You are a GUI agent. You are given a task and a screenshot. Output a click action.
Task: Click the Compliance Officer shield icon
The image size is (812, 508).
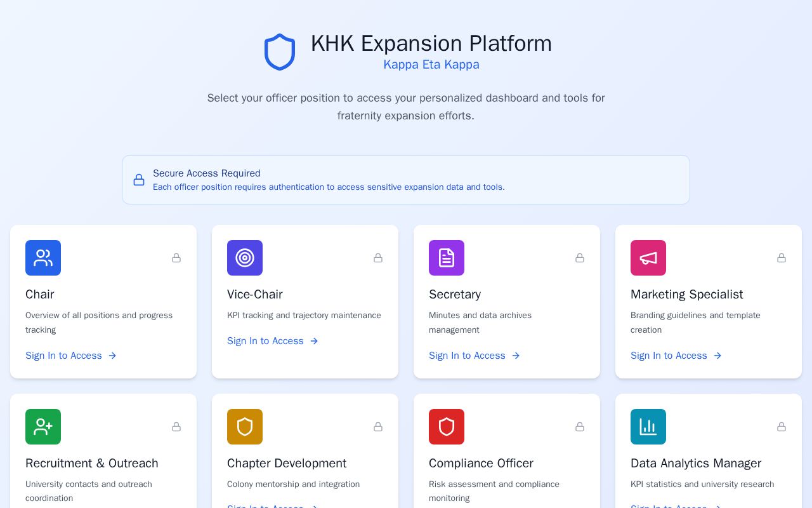[447, 427]
